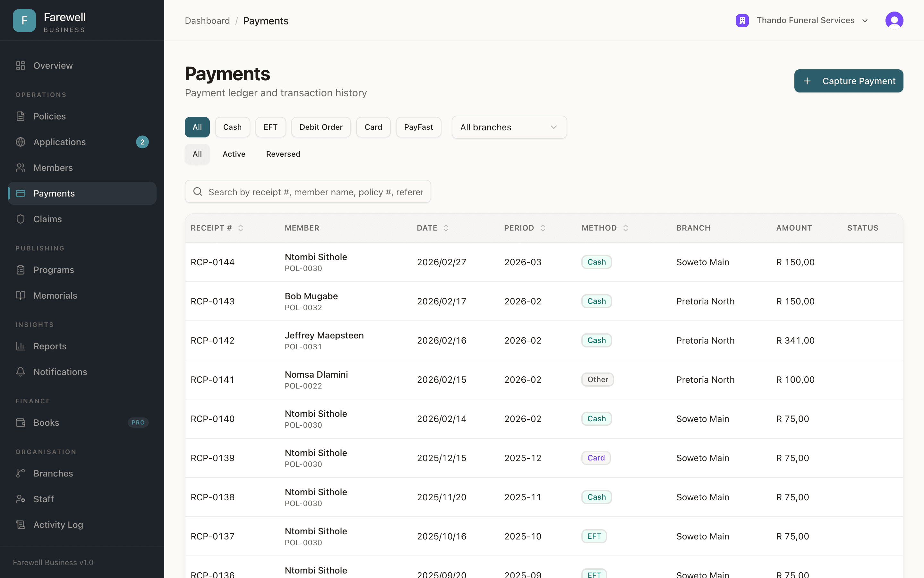
Task: Click the Payments card icon in sidebar
Action: (21, 193)
